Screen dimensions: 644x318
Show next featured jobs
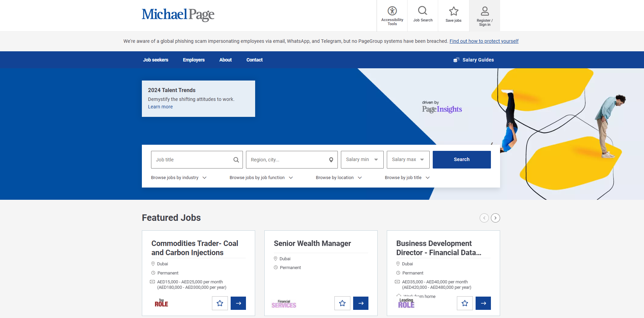tap(495, 218)
